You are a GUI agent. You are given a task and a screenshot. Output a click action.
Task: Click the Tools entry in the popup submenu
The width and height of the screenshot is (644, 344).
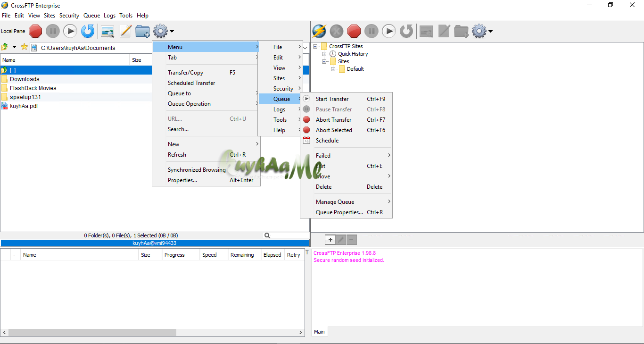point(280,120)
